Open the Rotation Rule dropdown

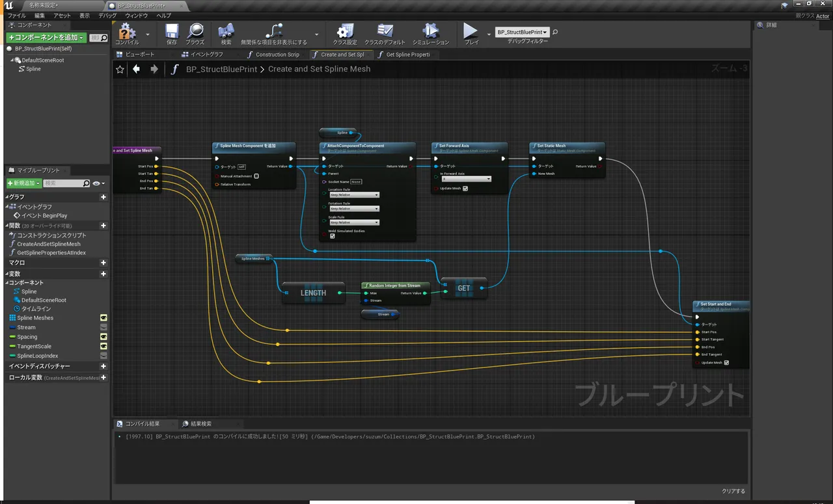(354, 209)
